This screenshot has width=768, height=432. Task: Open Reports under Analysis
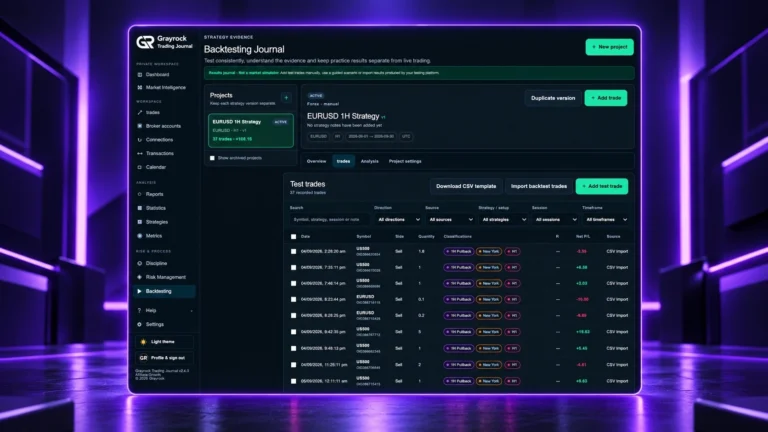click(154, 194)
